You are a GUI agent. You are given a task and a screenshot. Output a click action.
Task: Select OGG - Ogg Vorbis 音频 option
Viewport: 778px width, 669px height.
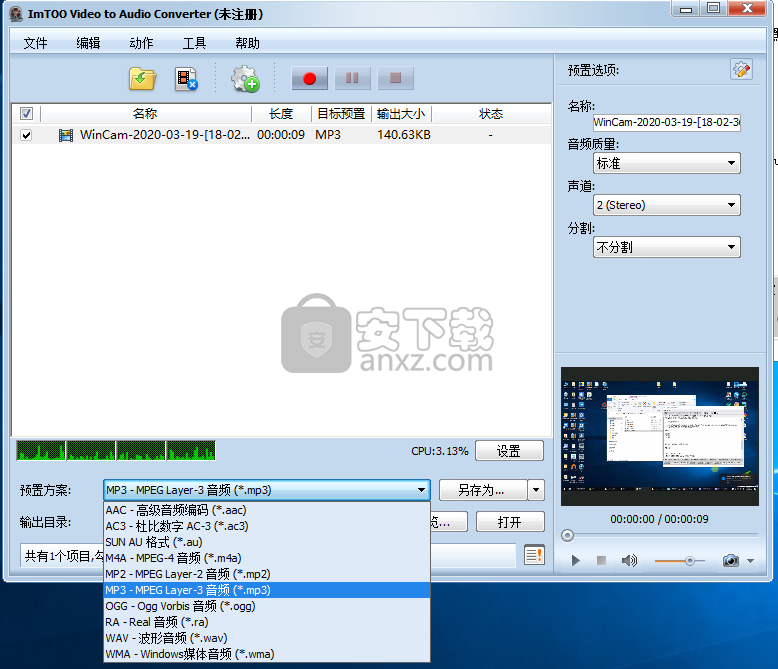[267, 606]
